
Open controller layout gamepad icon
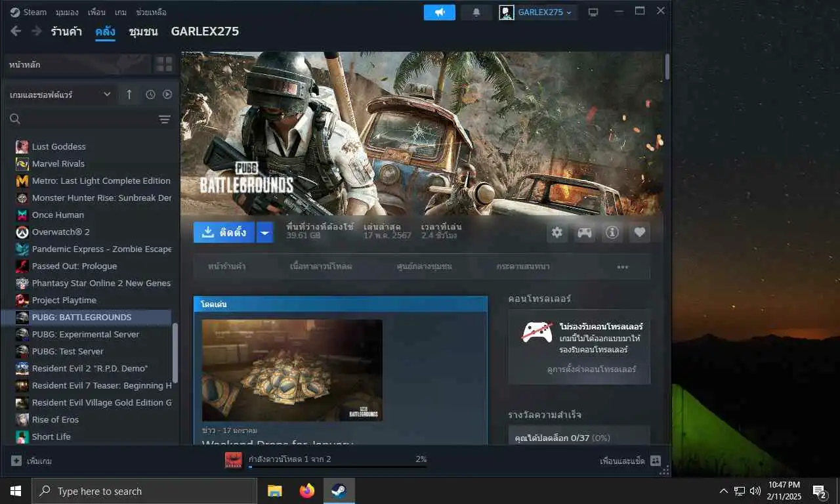pos(584,232)
